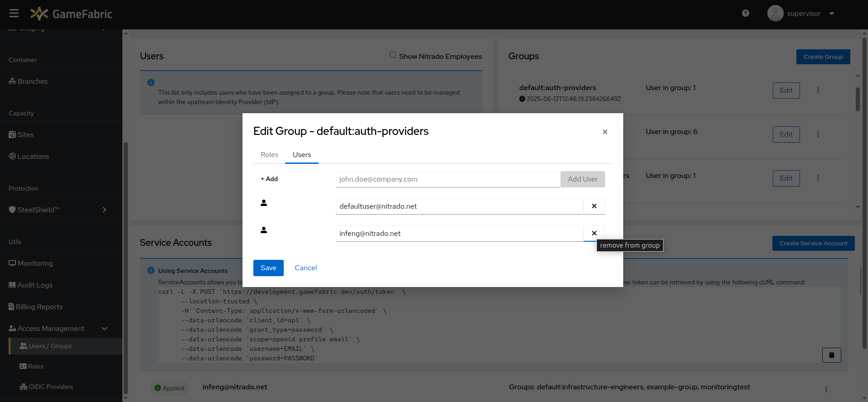868x402 pixels.
Task: Toggle Show Nitrado Employees checkbox
Action: pyautogui.click(x=393, y=55)
